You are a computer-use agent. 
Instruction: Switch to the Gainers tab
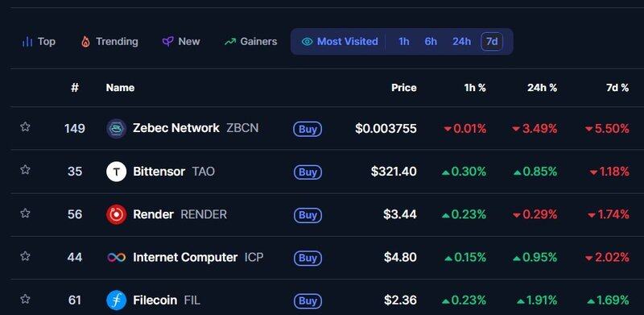(x=250, y=42)
